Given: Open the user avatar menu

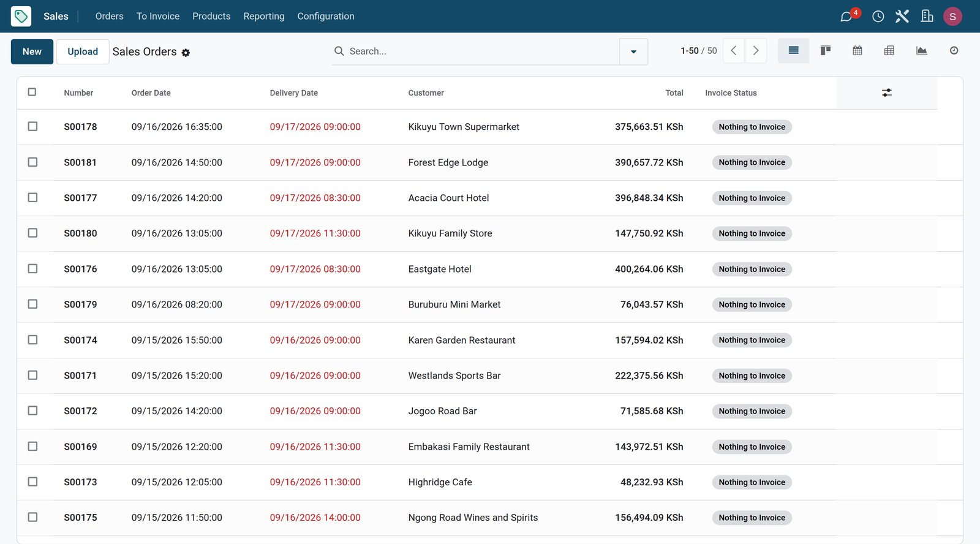Looking at the screenshot, I should click(x=952, y=17).
